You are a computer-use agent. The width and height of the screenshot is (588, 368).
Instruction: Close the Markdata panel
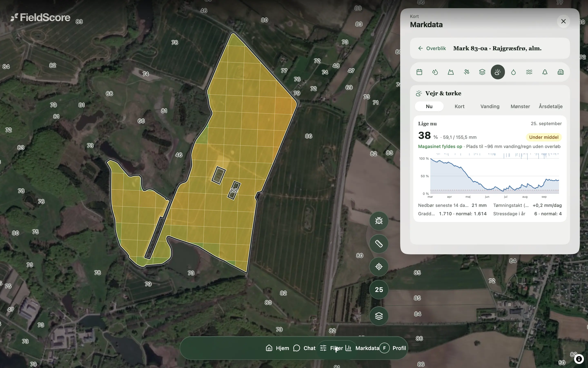pos(563,21)
